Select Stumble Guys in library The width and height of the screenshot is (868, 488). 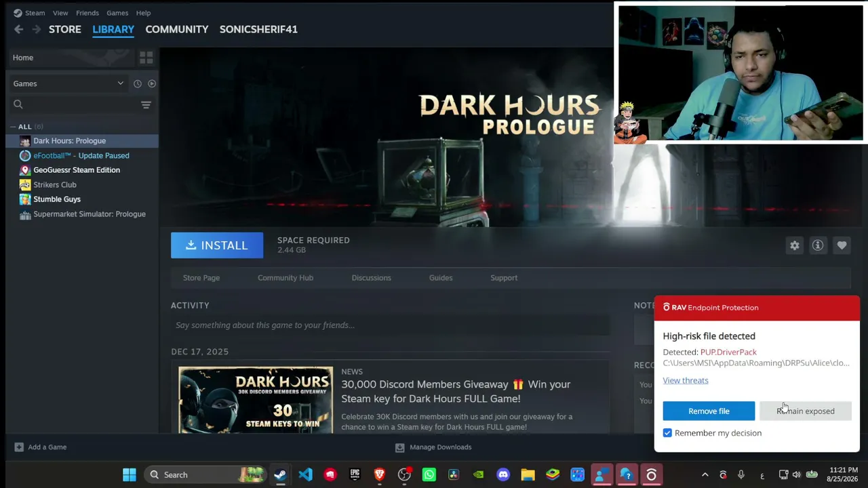click(x=82, y=199)
